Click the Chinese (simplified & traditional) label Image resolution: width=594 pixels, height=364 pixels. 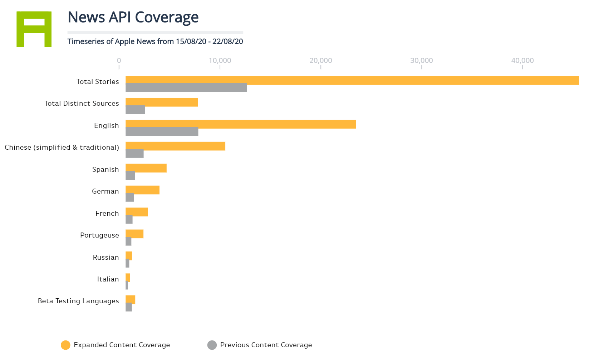[62, 148]
